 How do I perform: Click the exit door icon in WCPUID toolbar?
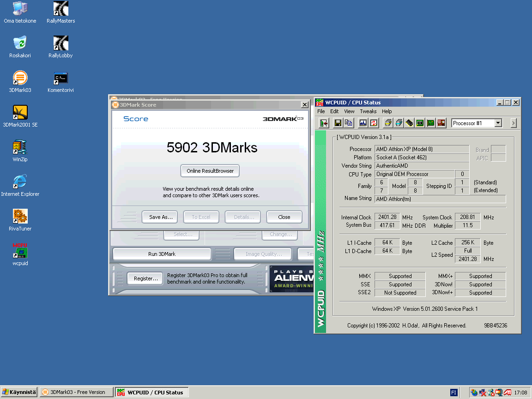tap(324, 123)
